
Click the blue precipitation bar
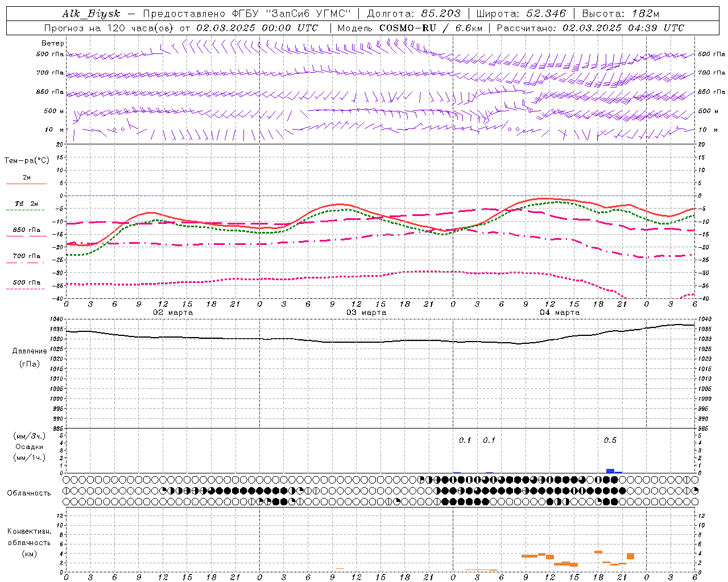610,471
